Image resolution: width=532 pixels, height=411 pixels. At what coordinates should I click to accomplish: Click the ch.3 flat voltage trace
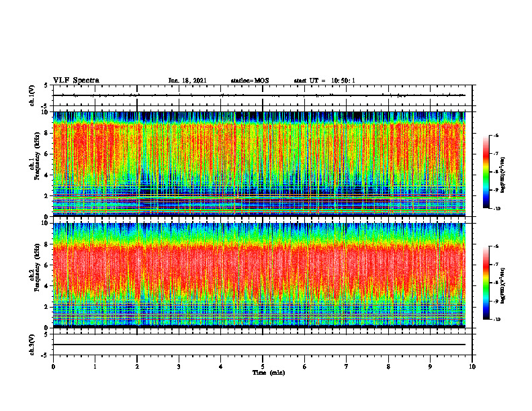[259, 345]
